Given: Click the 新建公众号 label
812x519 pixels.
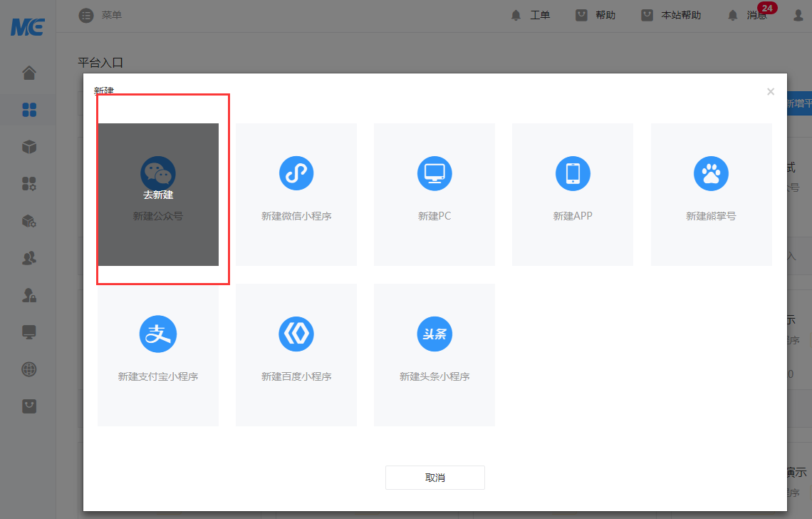Looking at the screenshot, I should 158,216.
